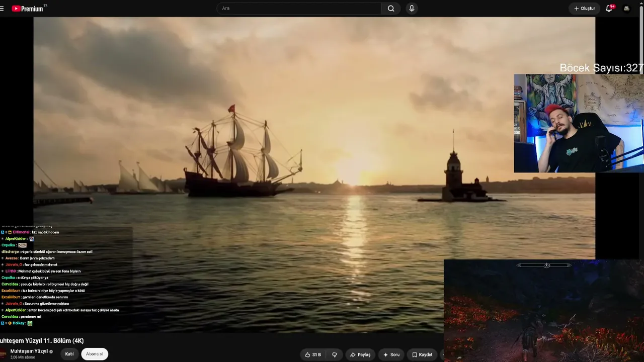This screenshot has width=644, height=362.
Task: Click the streamer webcam overlay
Action: [579, 123]
